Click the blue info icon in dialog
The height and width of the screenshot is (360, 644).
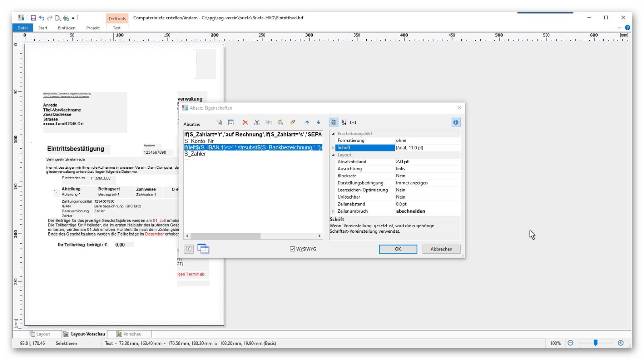[x=456, y=122]
